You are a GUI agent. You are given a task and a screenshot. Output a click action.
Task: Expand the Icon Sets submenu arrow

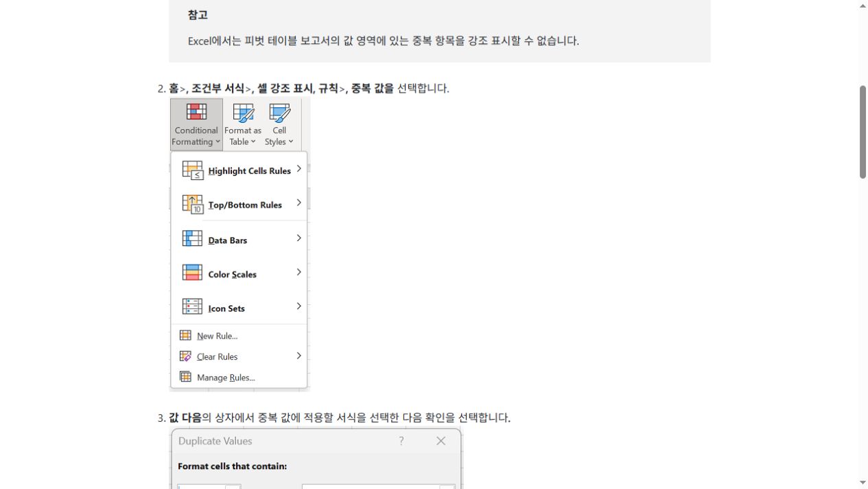(x=298, y=306)
